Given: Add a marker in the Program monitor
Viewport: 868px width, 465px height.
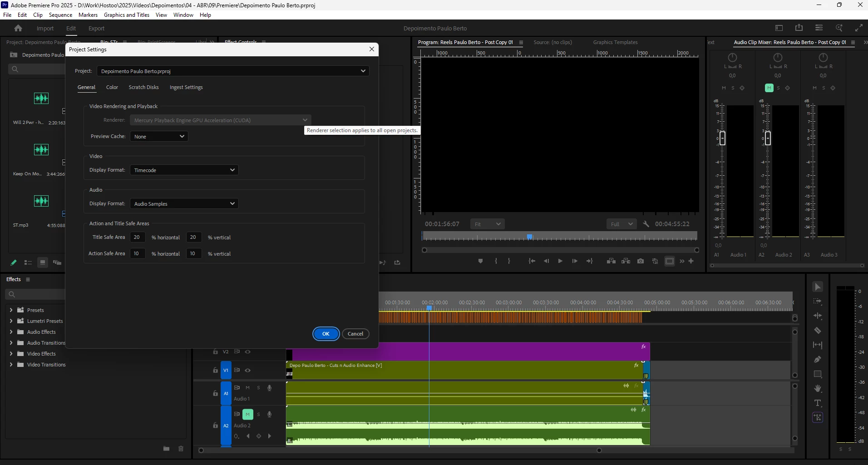Looking at the screenshot, I should click(x=480, y=261).
